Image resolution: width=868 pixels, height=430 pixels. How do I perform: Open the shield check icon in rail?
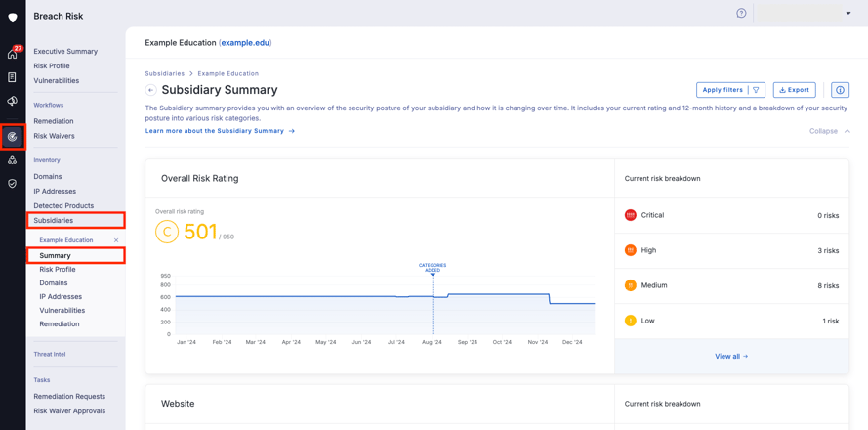click(12, 183)
